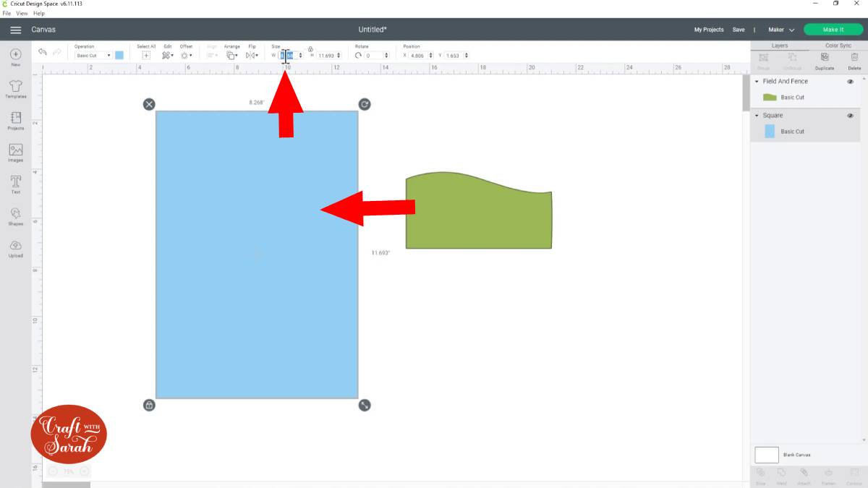Select green Field And Fence Basic Cut swatch
Screen dimensions: 868x488
coord(770,97)
